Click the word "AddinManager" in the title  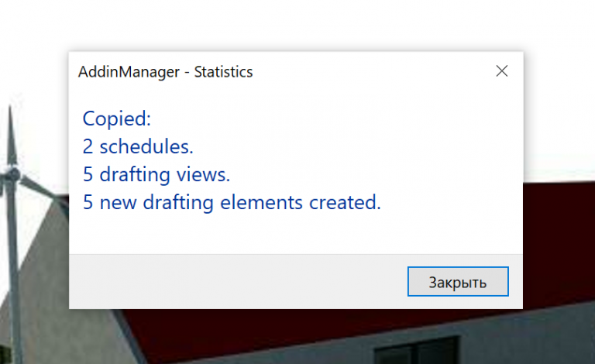(126, 72)
